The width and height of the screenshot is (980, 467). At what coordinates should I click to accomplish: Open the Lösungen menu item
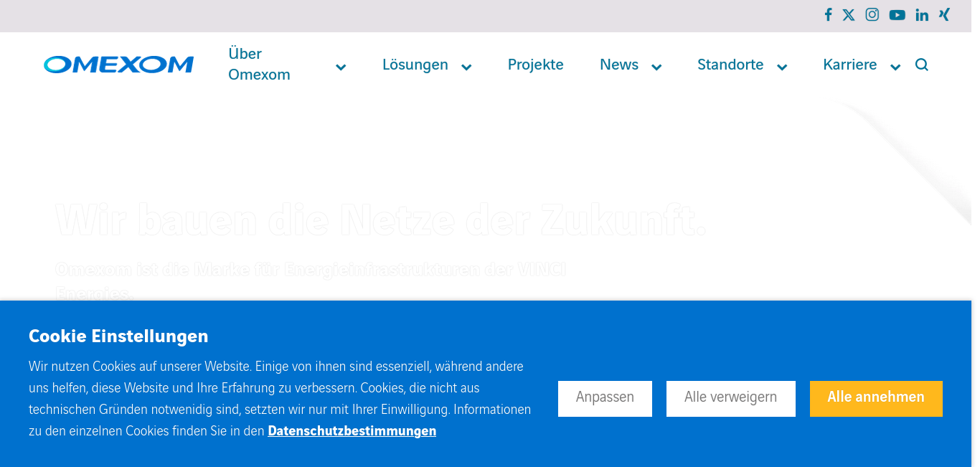[415, 65]
